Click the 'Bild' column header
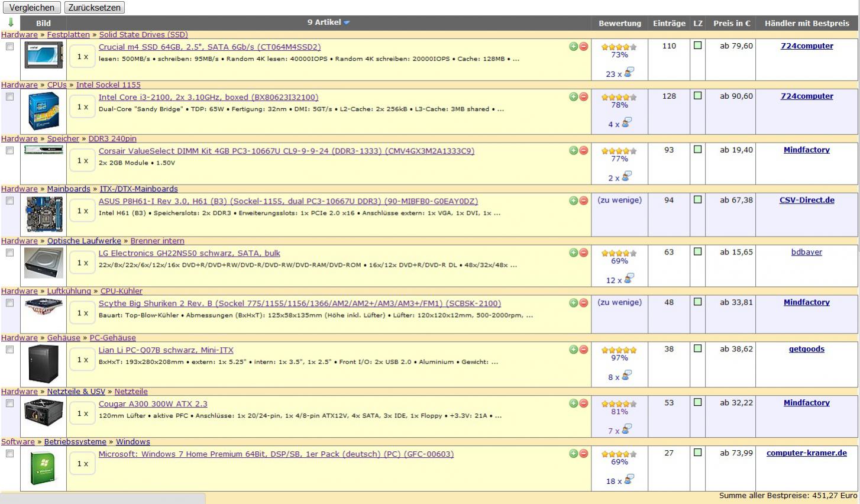Screen dimensions: 860x504 pos(43,23)
